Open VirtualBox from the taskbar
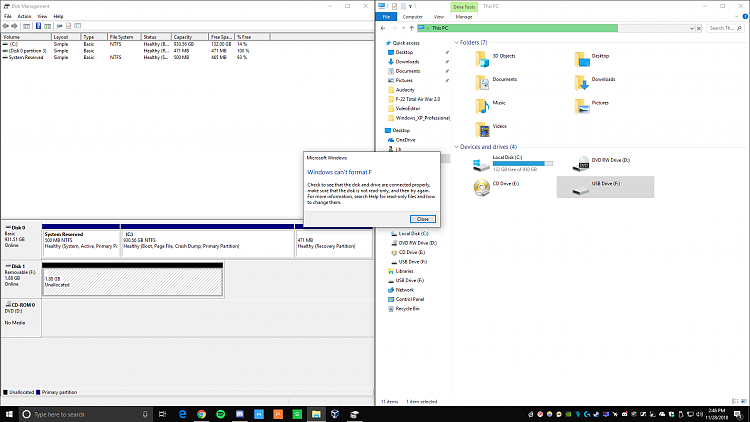The image size is (750, 422). tap(335, 414)
